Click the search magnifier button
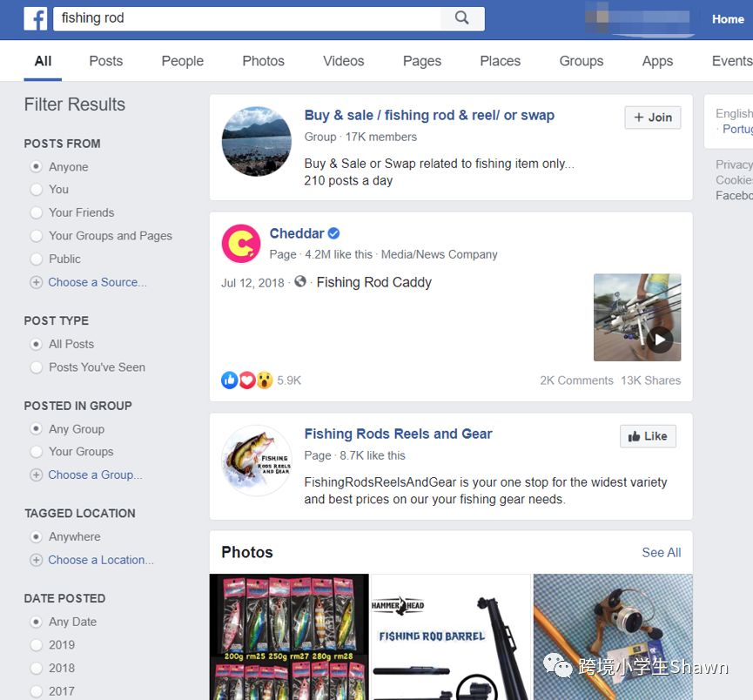 click(462, 18)
